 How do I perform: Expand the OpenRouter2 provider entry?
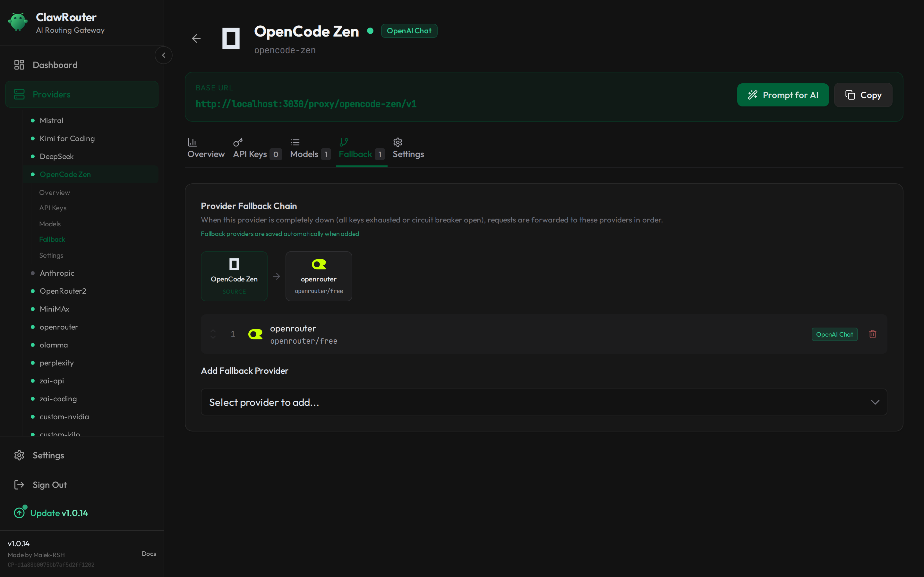coord(63,291)
